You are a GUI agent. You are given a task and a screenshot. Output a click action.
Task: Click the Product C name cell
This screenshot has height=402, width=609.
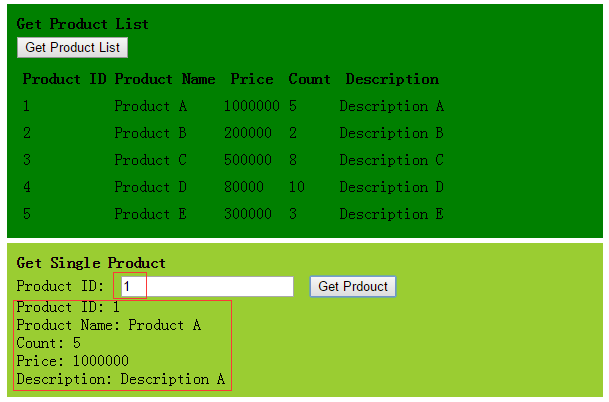click(x=151, y=160)
